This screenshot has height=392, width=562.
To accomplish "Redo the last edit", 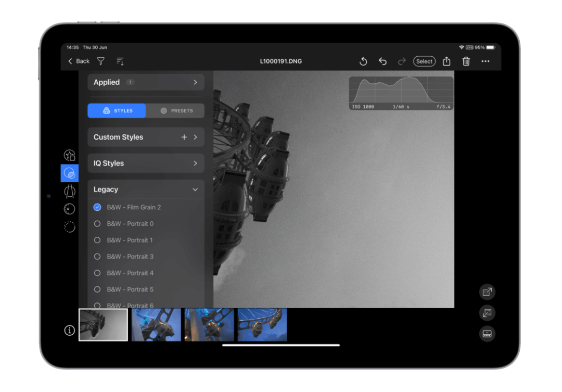I will point(402,61).
